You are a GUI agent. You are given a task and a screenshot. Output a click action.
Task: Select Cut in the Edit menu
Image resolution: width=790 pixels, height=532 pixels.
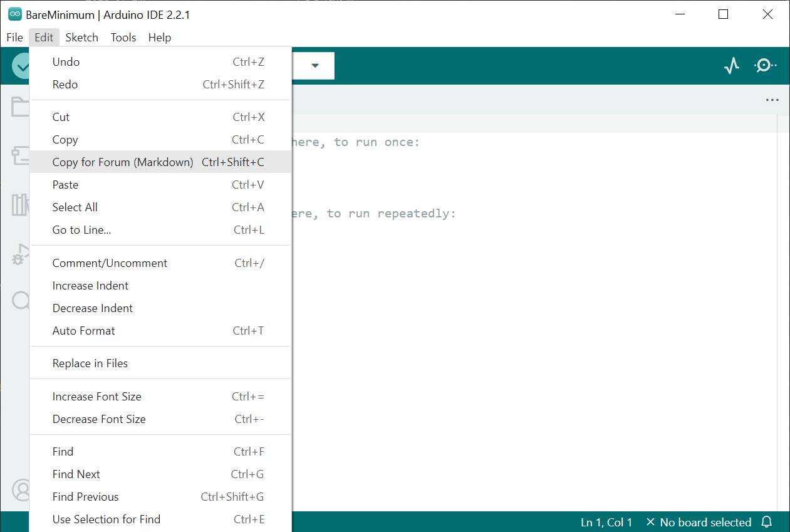coord(160,117)
